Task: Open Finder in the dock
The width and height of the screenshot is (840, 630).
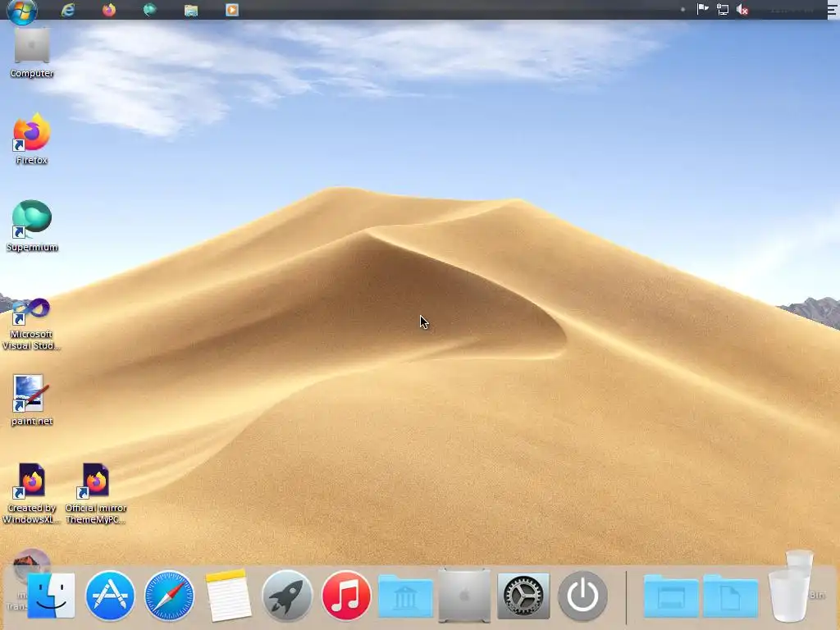Action: 51,596
